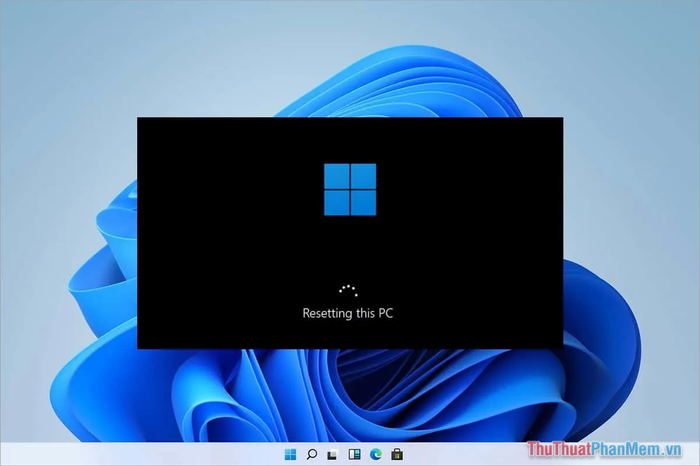Click the "Resetting this PC" text

pos(348,313)
